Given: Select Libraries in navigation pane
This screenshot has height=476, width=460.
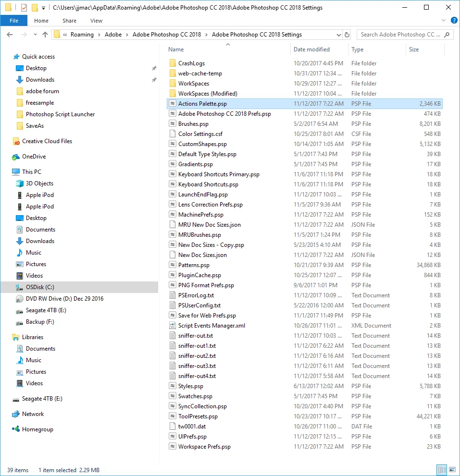Looking at the screenshot, I should 33,337.
